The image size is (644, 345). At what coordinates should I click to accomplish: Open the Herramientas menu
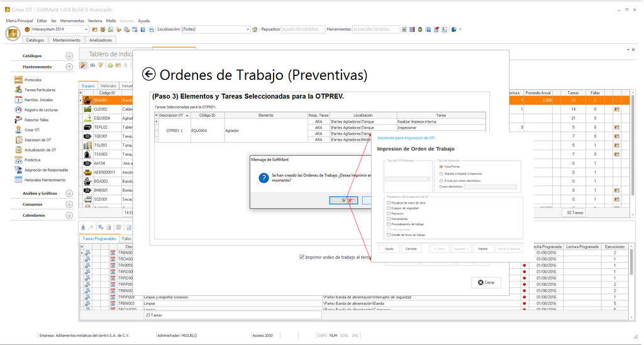(x=72, y=21)
